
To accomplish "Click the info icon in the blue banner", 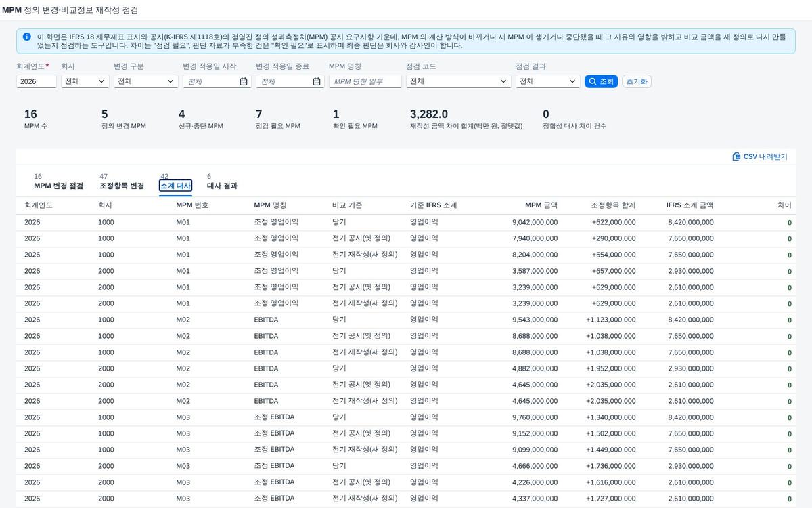I will click(x=26, y=37).
